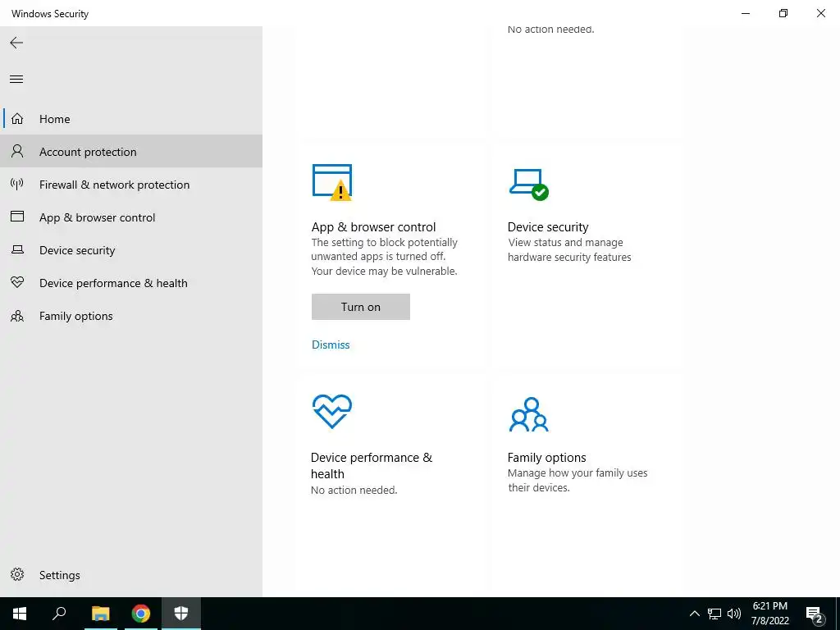840x630 pixels.
Task: Select Home in the navigation pane
Action: [x=131, y=118]
